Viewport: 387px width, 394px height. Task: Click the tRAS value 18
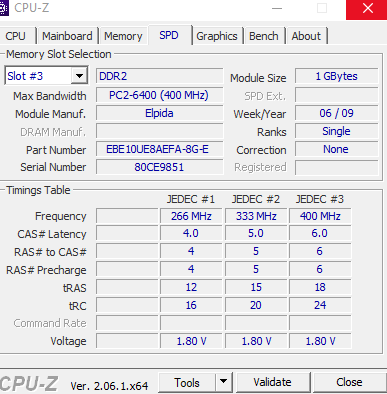click(x=320, y=287)
